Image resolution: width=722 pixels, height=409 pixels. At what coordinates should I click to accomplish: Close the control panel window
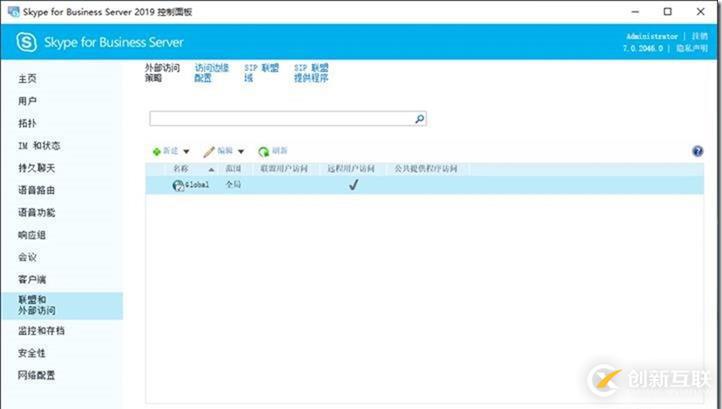(x=700, y=12)
